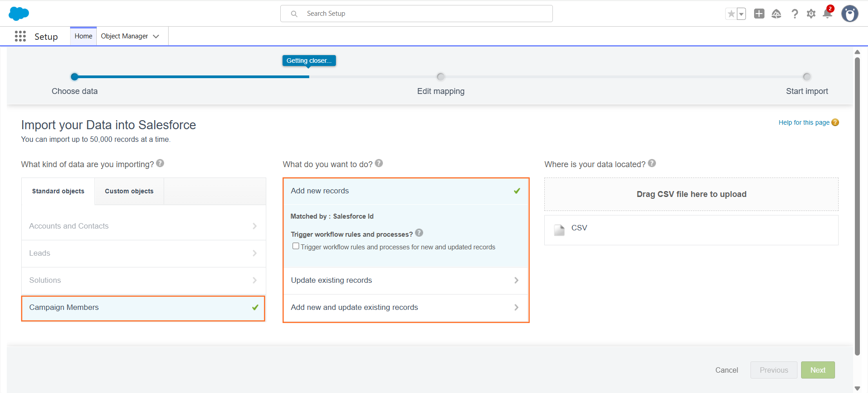Click the search magnifier icon
Viewport: 868px width, 393px height.
(294, 14)
